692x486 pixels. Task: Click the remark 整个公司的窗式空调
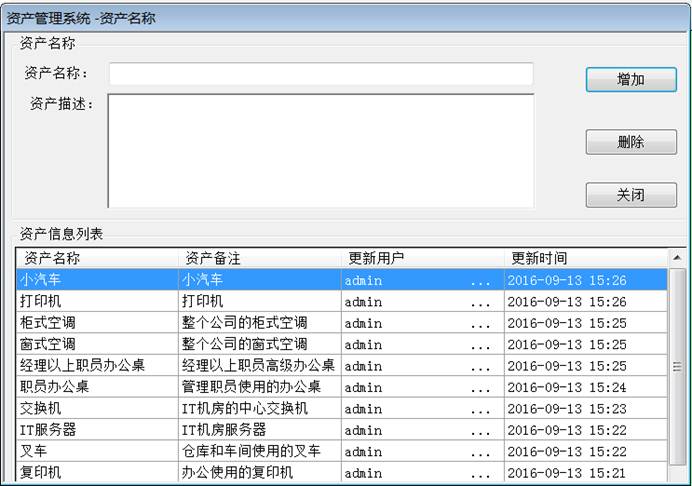[244, 344]
